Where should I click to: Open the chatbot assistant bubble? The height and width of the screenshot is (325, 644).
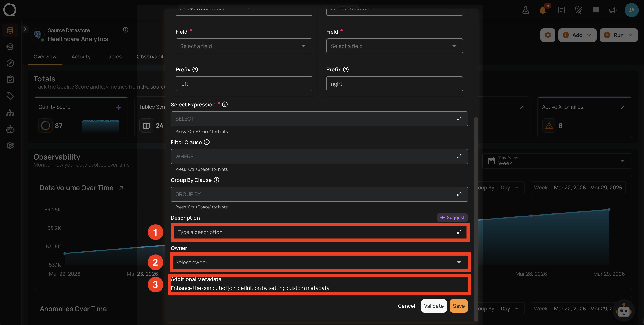click(623, 310)
